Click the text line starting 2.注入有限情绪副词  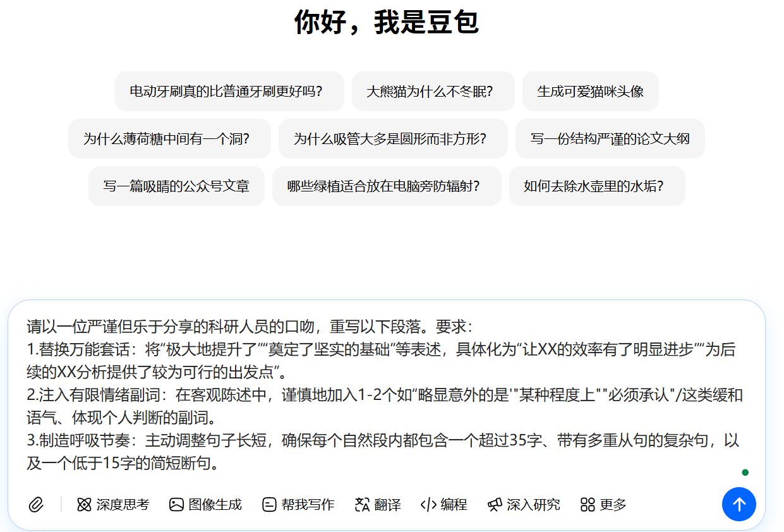pyautogui.click(x=385, y=395)
